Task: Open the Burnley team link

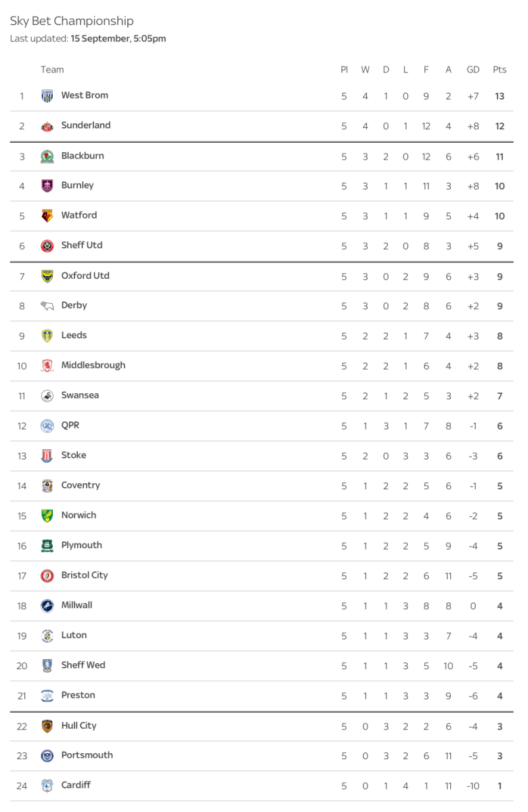Action: tap(77, 185)
